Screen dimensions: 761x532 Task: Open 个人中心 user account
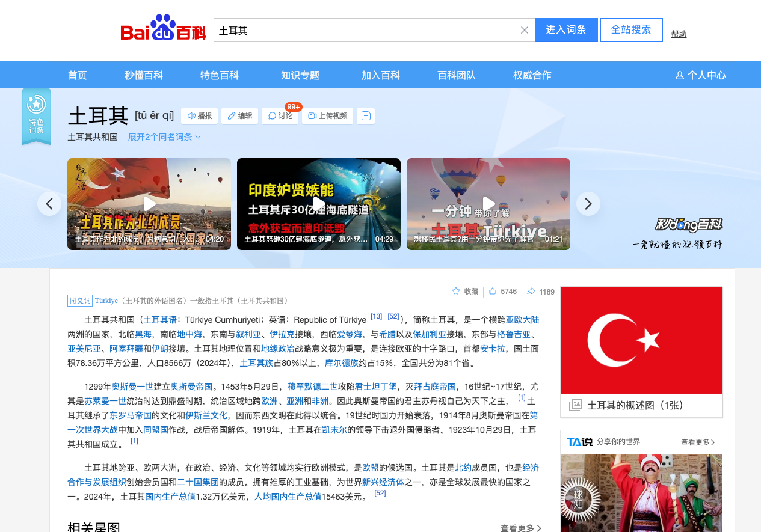pos(700,75)
